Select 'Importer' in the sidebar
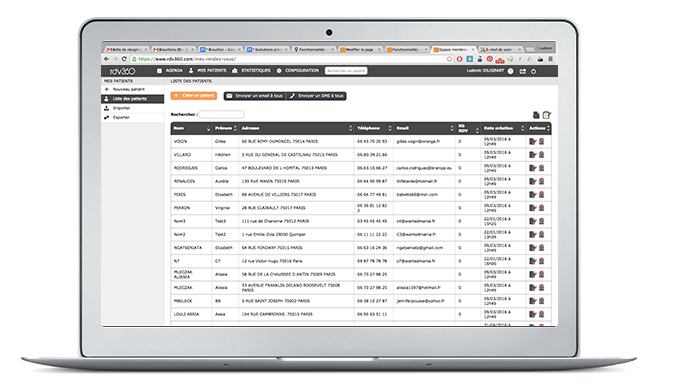Viewport: 680px width, 390px height. [x=133, y=108]
